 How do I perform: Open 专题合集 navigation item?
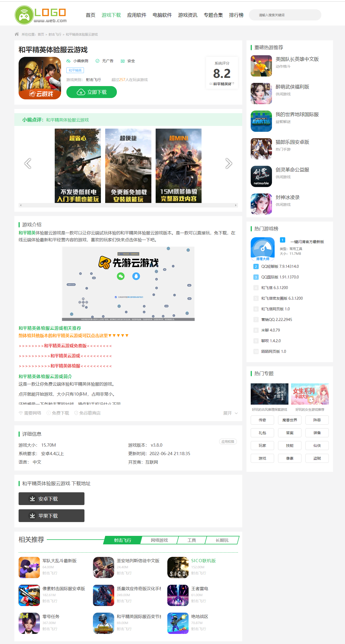click(213, 15)
